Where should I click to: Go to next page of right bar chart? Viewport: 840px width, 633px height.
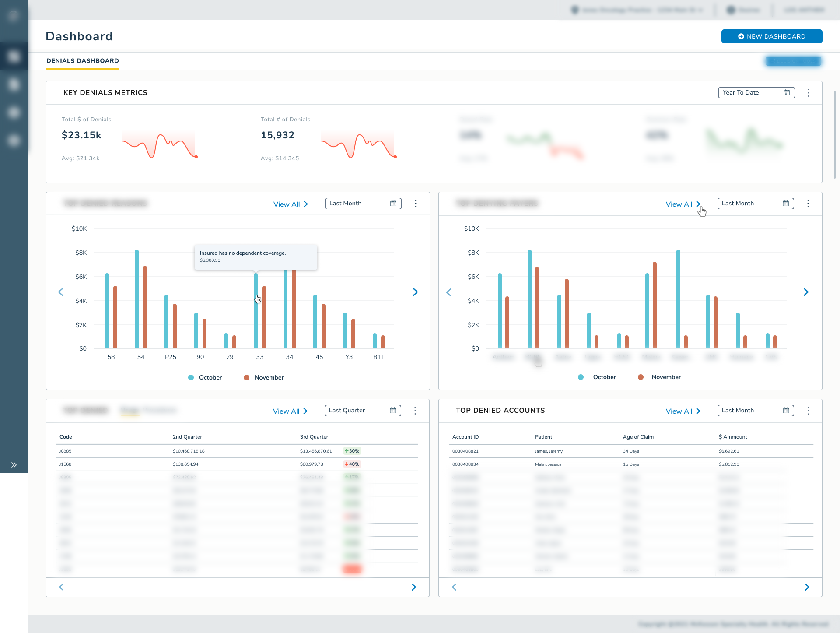806,292
